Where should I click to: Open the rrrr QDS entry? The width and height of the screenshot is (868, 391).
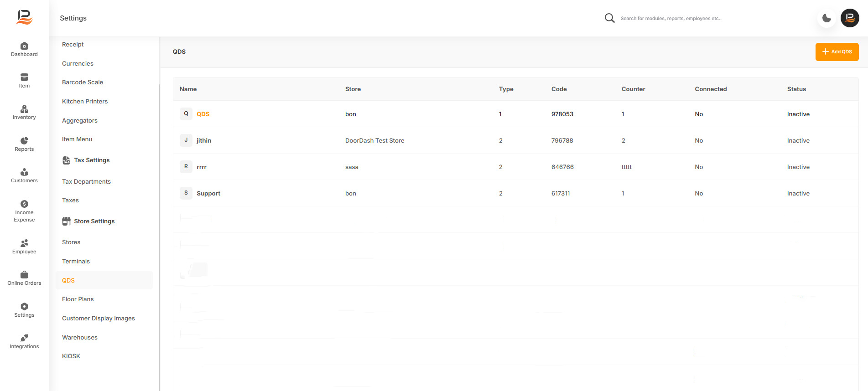[202, 167]
